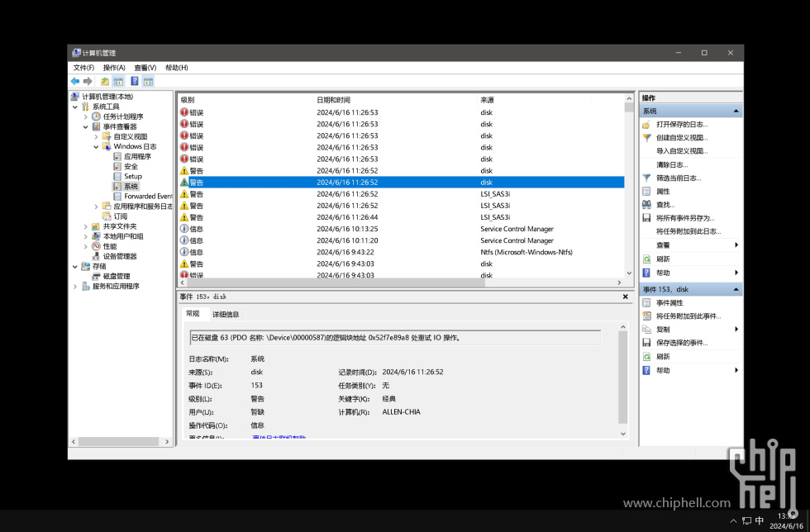Viewport: 810px width, 532px height.
Task: Sort events by 日期和时间 column header
Action: [x=396, y=100]
